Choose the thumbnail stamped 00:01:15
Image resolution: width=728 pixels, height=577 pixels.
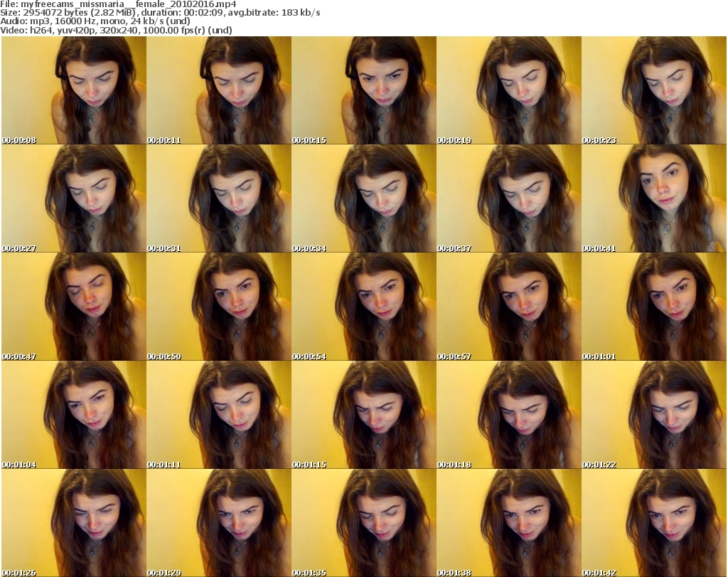(x=364, y=415)
